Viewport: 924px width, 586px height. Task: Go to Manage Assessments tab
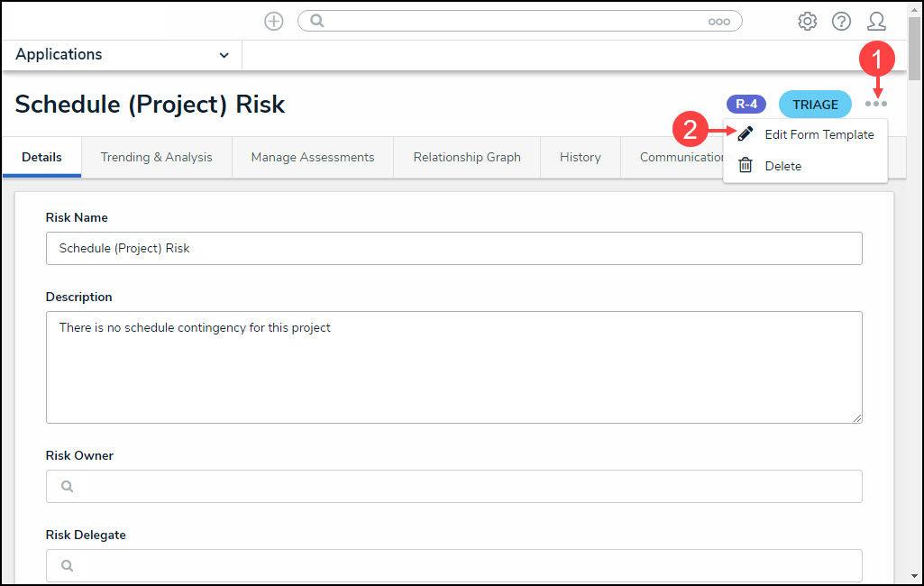(313, 157)
